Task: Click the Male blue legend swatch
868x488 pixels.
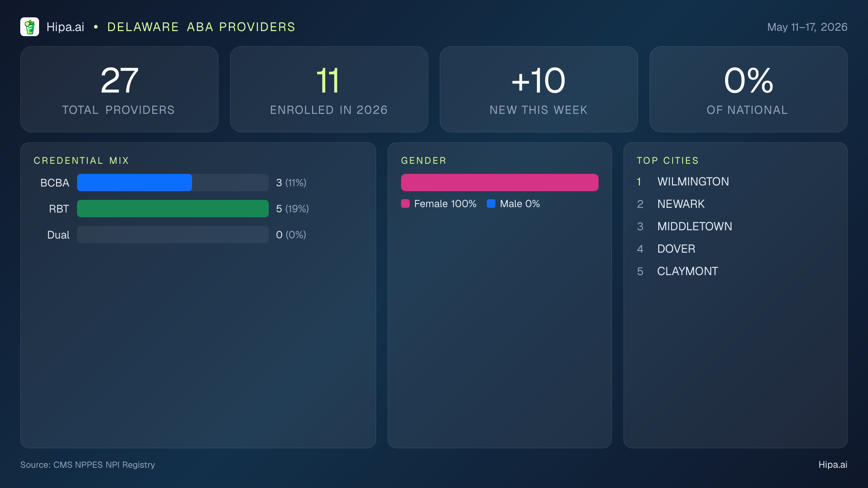Action: 491,204
